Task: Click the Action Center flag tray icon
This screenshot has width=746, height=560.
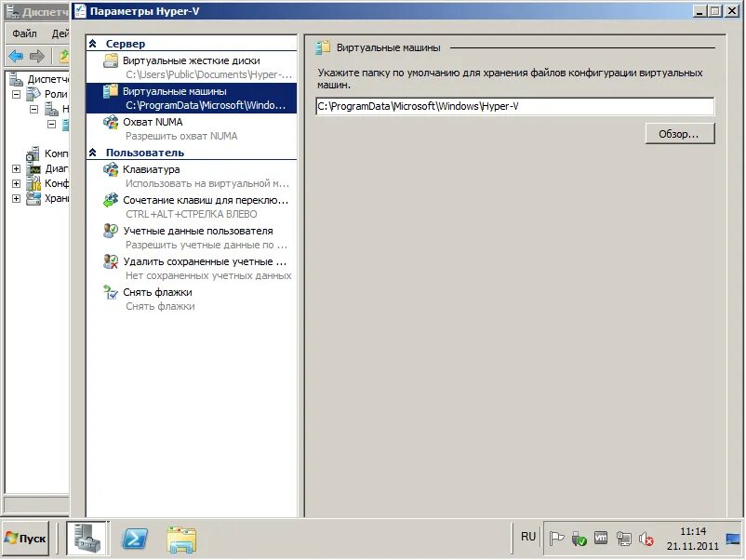Action: [x=556, y=539]
